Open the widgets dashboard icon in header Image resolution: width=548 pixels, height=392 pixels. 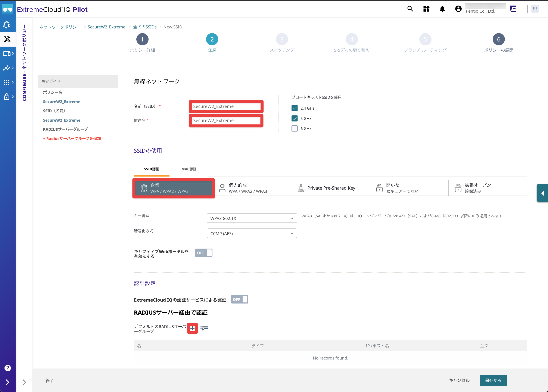click(x=426, y=9)
